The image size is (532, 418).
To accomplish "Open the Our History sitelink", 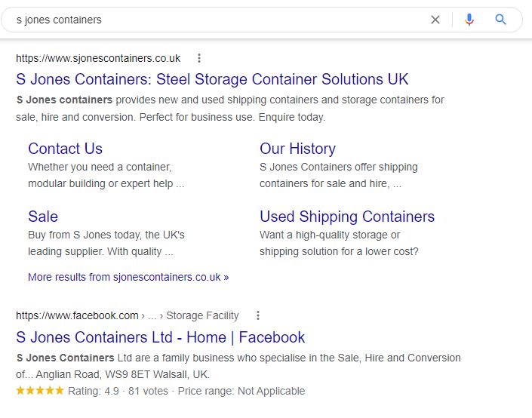I will click(297, 149).
